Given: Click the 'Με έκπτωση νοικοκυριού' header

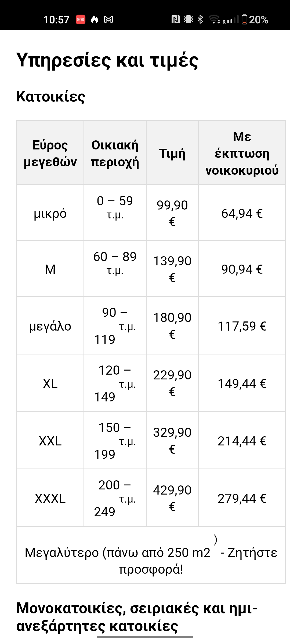Looking at the screenshot, I should click(x=242, y=153).
